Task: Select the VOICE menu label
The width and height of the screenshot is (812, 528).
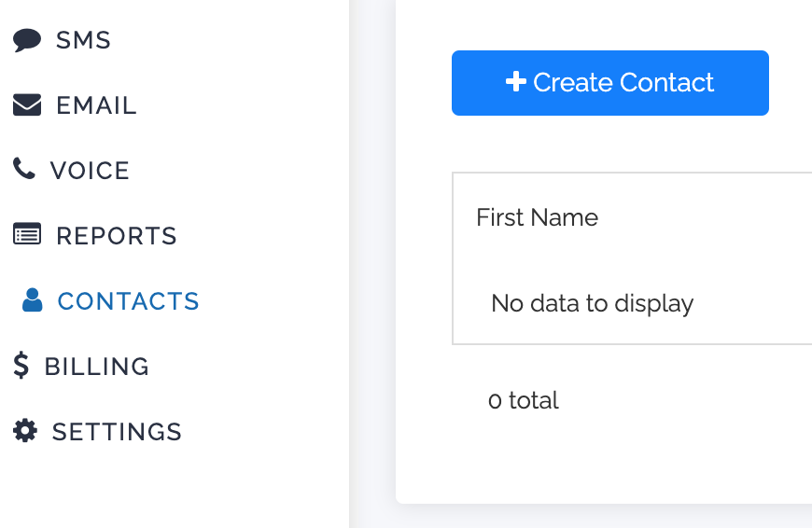Action: (91, 171)
